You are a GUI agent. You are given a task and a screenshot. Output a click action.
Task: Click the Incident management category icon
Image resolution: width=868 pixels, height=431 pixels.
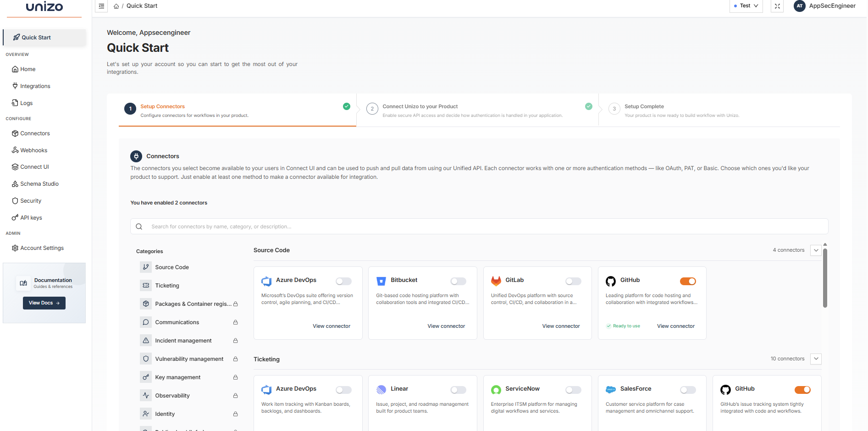pyautogui.click(x=146, y=340)
